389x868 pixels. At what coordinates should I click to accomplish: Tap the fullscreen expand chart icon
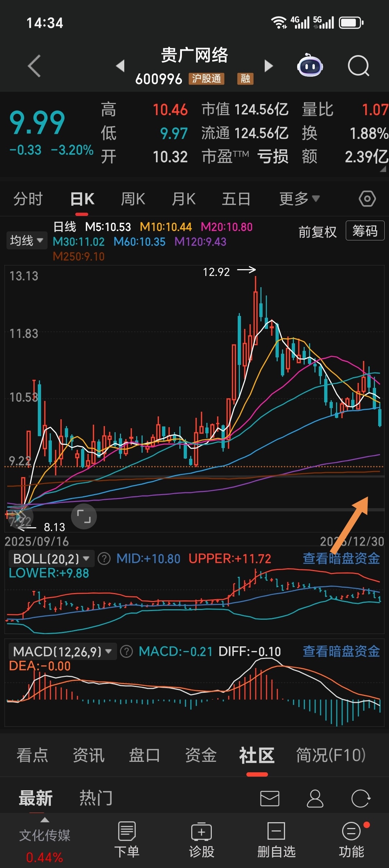pos(84,516)
